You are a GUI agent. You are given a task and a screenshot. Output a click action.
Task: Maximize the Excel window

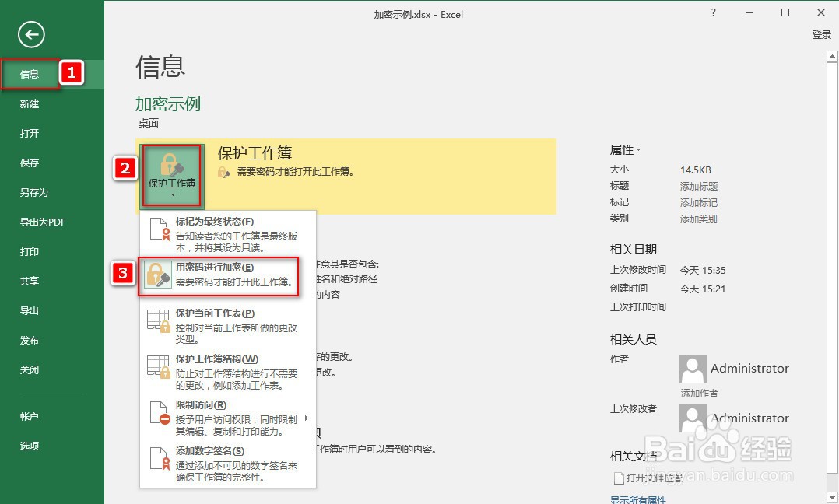[x=785, y=12]
